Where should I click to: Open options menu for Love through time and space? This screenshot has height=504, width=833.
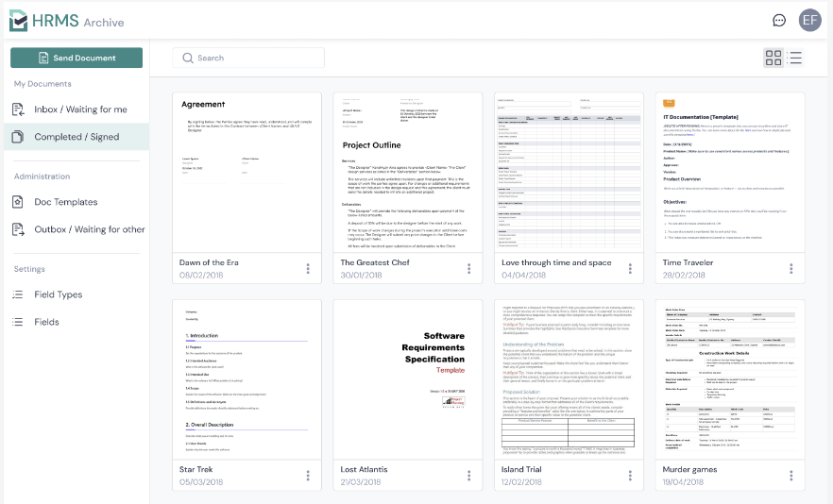pyautogui.click(x=630, y=269)
